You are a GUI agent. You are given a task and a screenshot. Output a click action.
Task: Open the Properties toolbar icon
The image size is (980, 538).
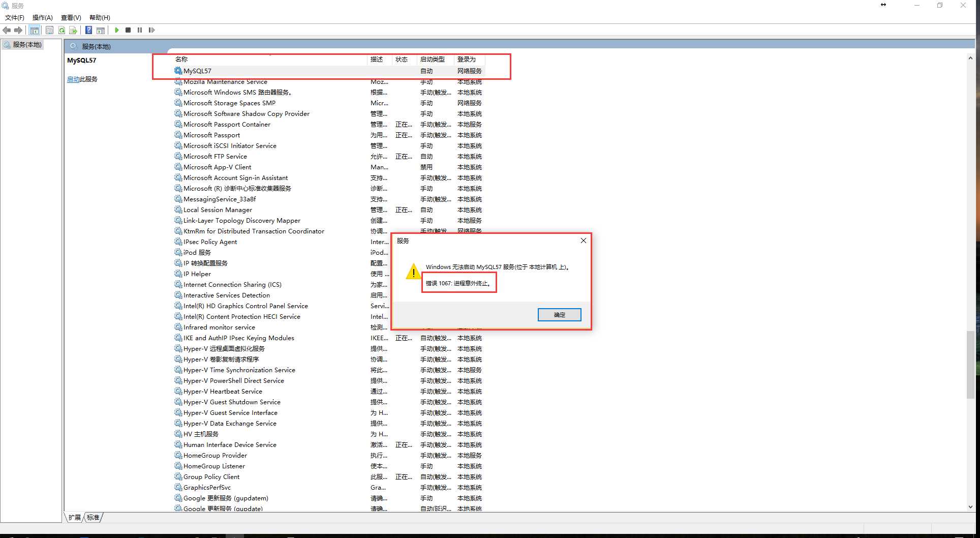click(49, 30)
